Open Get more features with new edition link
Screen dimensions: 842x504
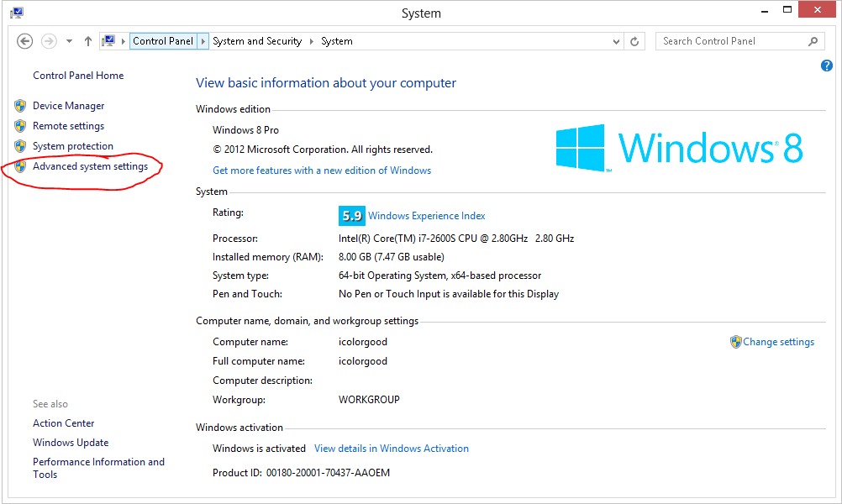pyautogui.click(x=322, y=171)
